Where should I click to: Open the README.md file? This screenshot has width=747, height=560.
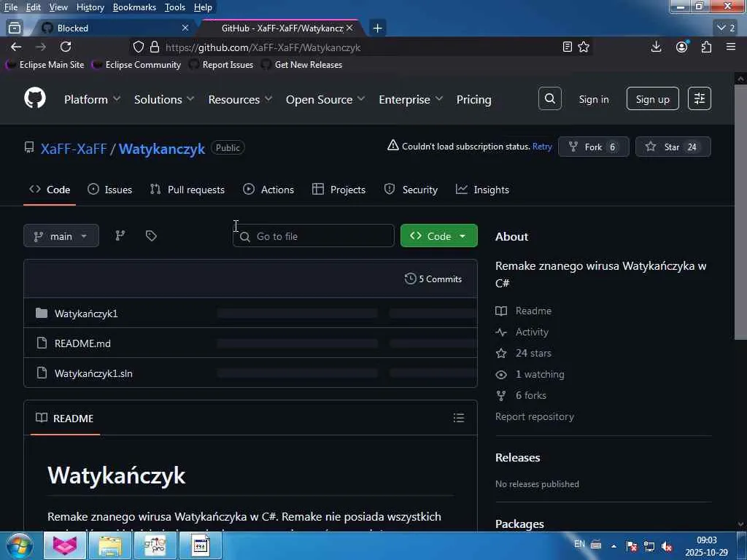coord(82,343)
